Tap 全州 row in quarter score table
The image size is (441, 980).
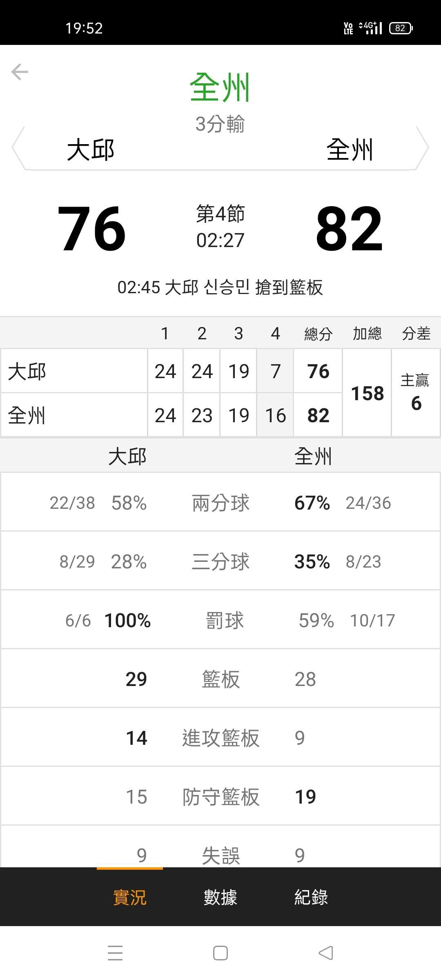(x=73, y=415)
